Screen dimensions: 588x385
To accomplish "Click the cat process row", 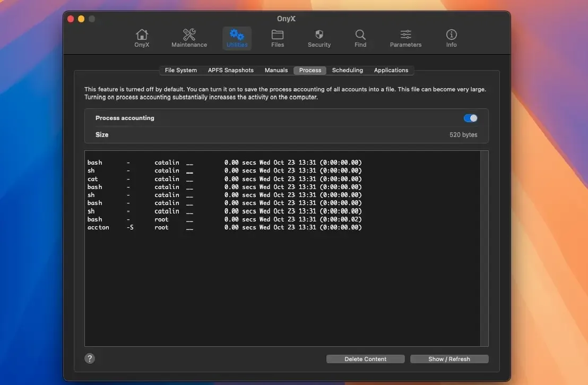I will click(224, 179).
